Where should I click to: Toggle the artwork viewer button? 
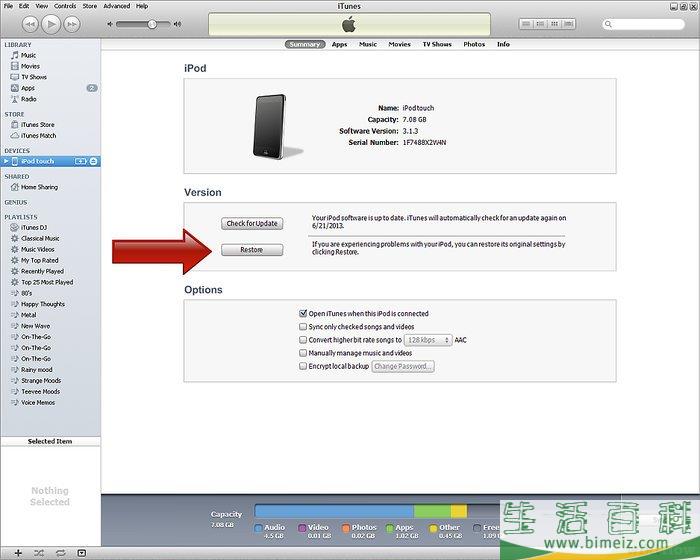pyautogui.click(x=81, y=553)
